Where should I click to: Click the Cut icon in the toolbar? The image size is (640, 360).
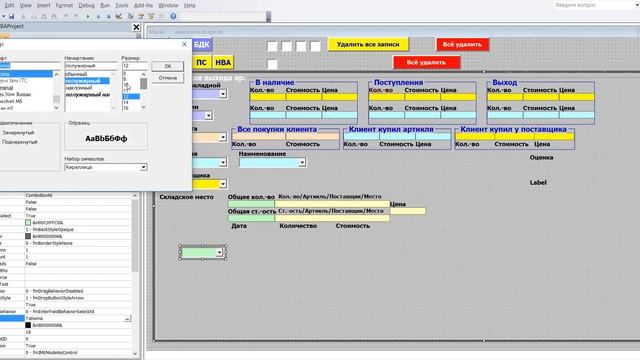click(x=23, y=16)
